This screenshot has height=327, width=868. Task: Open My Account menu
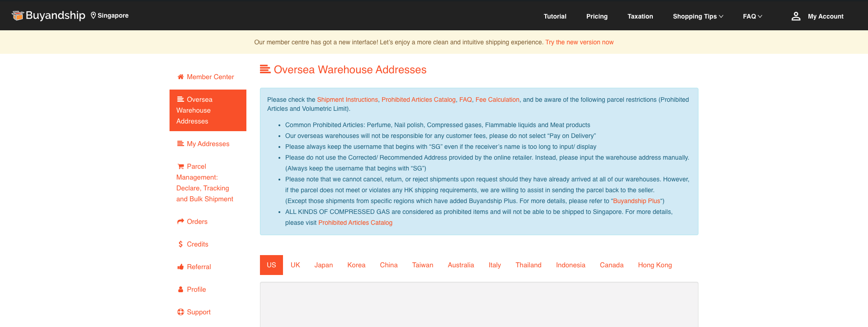[817, 16]
